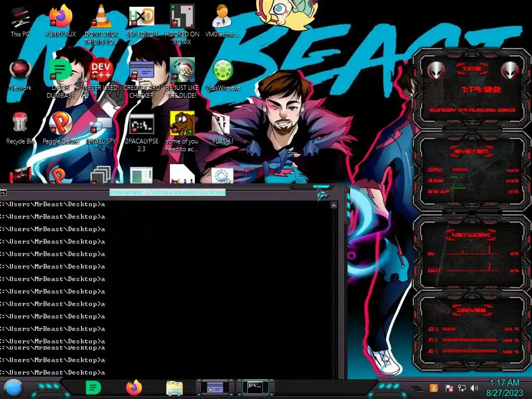Open the Recycle Bin
532x399 pixels.
click(x=20, y=128)
